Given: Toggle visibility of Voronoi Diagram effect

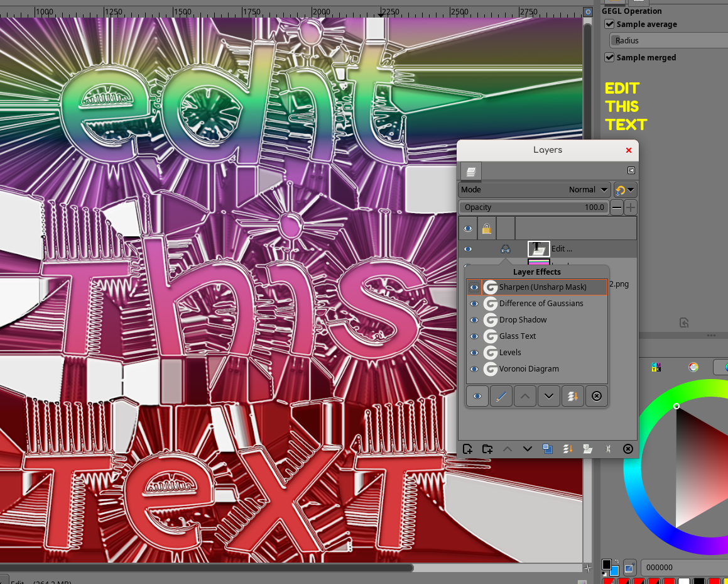Looking at the screenshot, I should point(474,369).
